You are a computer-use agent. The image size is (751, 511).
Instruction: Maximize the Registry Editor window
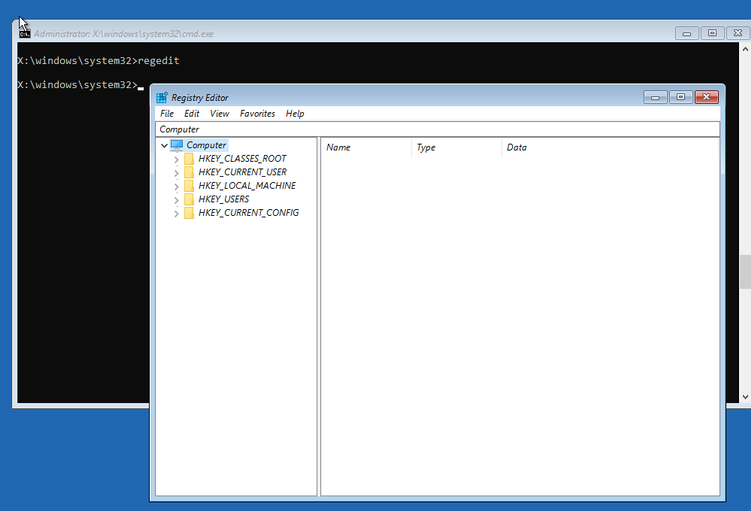[x=681, y=97]
